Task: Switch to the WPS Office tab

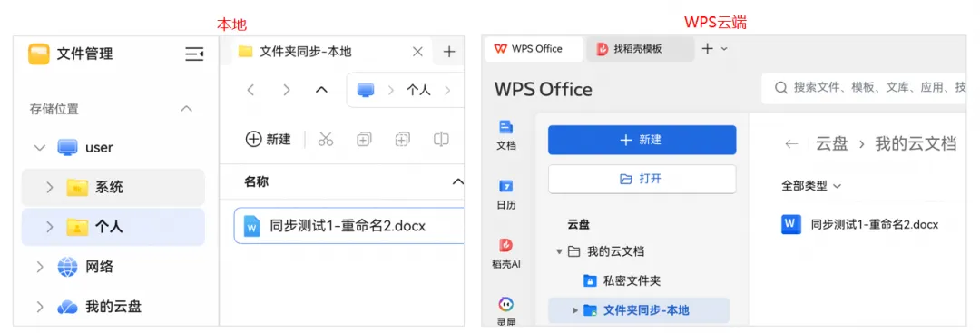Action: pyautogui.click(x=534, y=49)
